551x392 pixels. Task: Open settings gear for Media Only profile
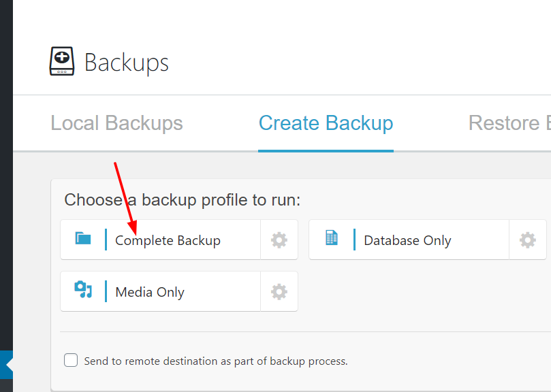(x=279, y=291)
